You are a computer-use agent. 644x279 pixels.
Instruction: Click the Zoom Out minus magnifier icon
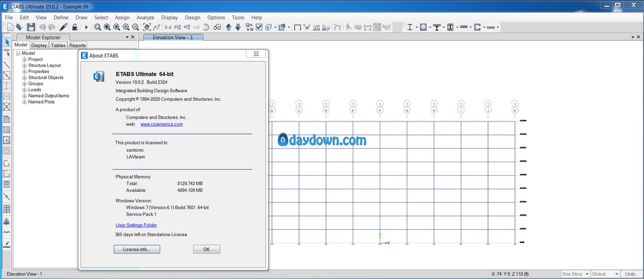[135, 27]
